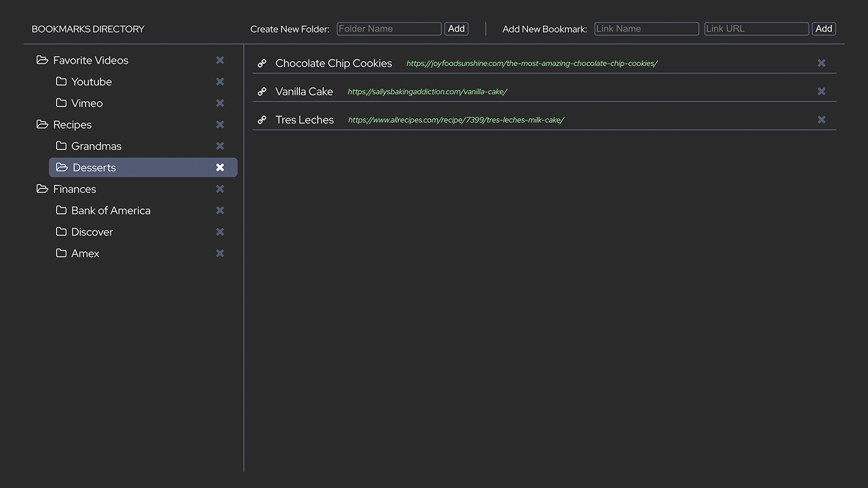Click the Amex folder icon
Image resolution: width=868 pixels, height=488 pixels.
click(61, 253)
